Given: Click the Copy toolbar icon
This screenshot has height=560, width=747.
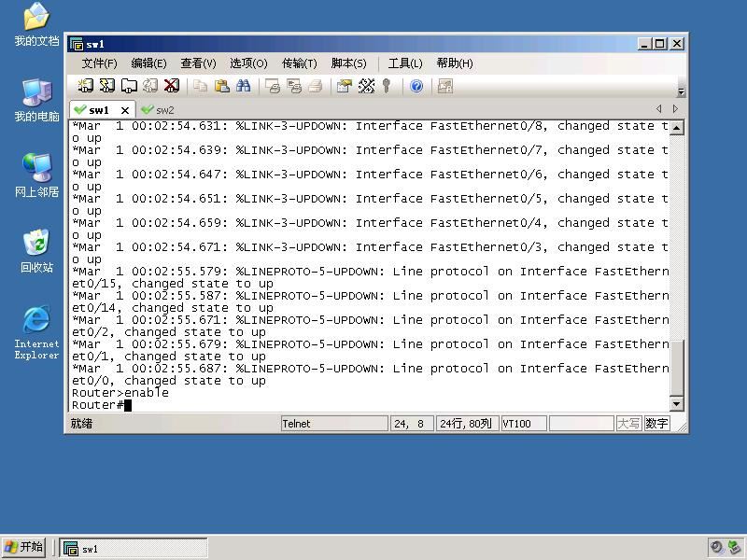Looking at the screenshot, I should (200, 86).
